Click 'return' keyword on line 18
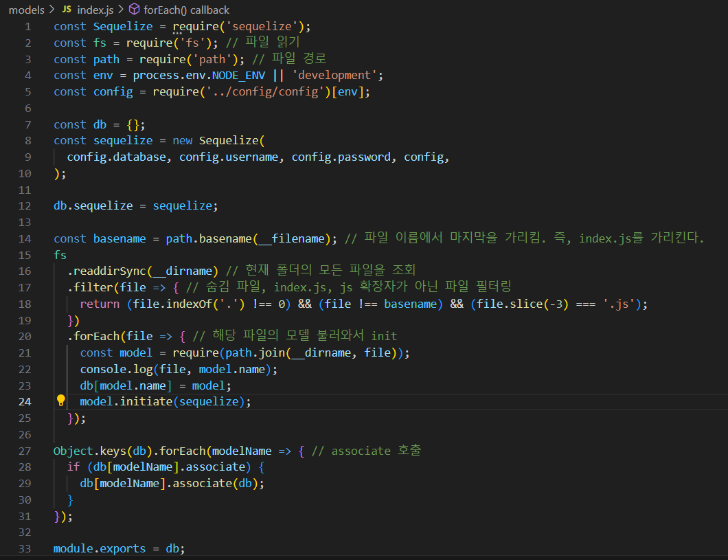Screen dimensions: 728x560 tap(100, 304)
